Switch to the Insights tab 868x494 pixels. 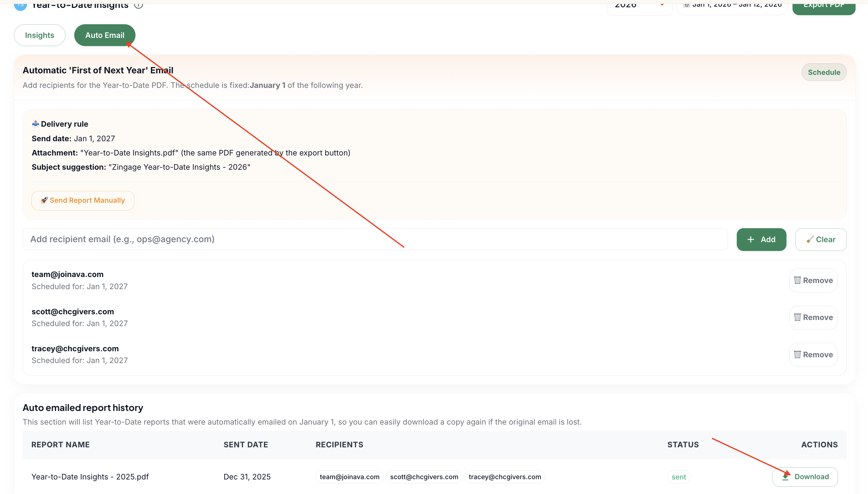pos(39,35)
